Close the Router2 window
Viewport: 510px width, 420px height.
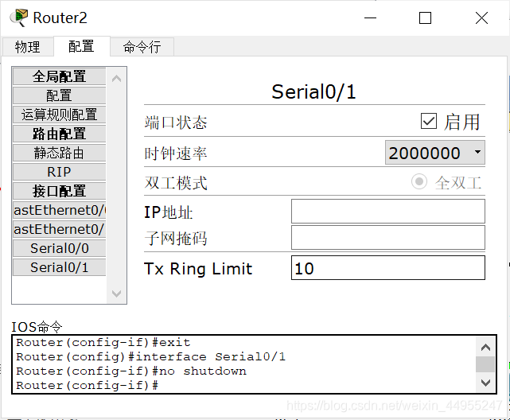point(481,17)
